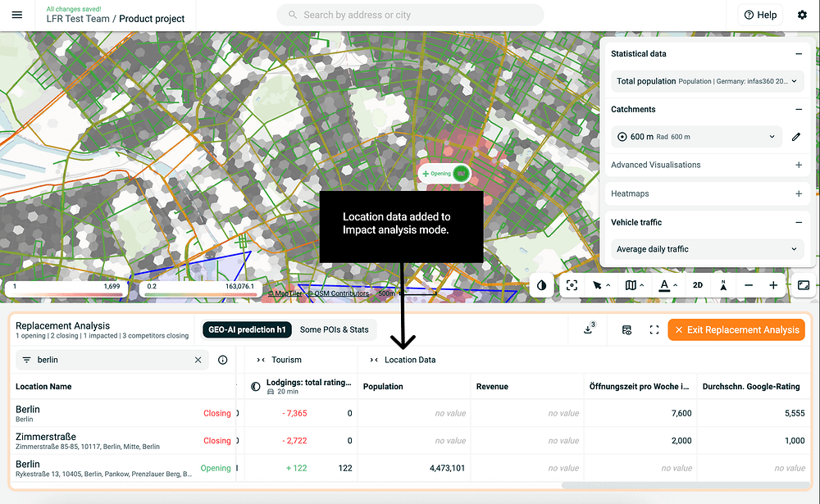Click the Population value 4,473,101
The width and height of the screenshot is (820, 504).
(447, 468)
